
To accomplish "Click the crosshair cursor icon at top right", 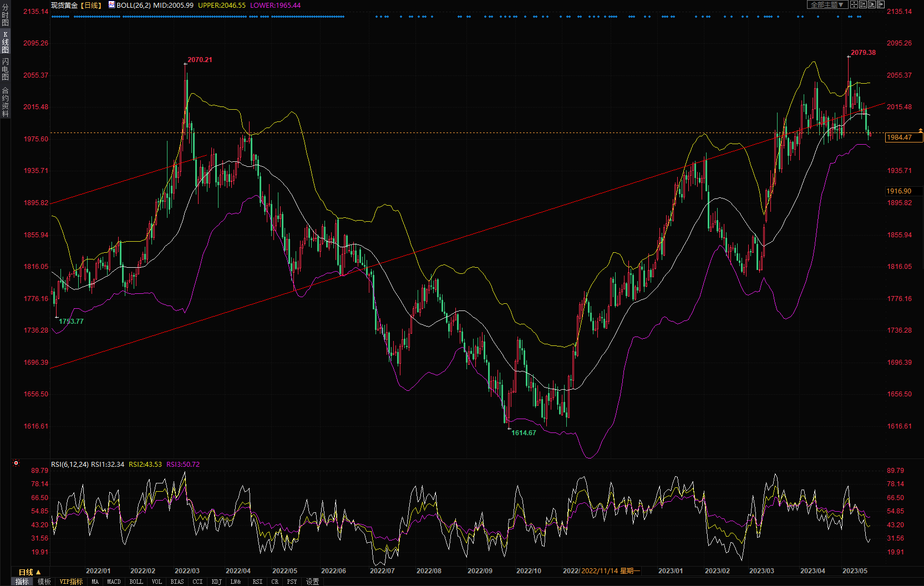I will (854, 4).
